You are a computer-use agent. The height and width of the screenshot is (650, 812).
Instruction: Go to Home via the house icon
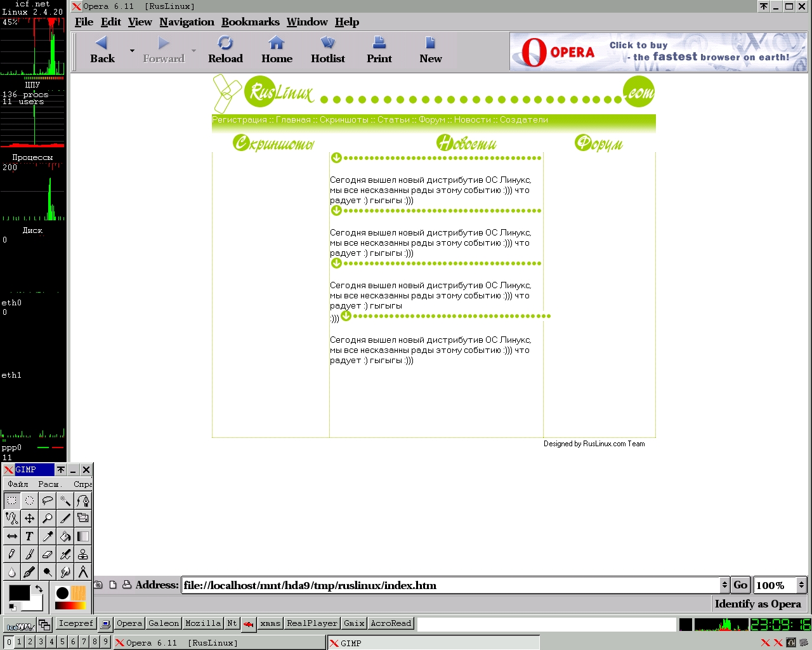pyautogui.click(x=277, y=50)
